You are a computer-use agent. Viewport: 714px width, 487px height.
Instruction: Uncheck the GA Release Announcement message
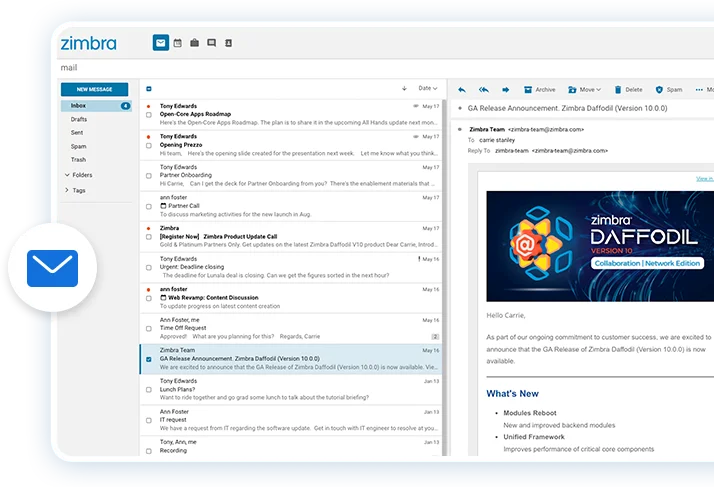click(149, 359)
